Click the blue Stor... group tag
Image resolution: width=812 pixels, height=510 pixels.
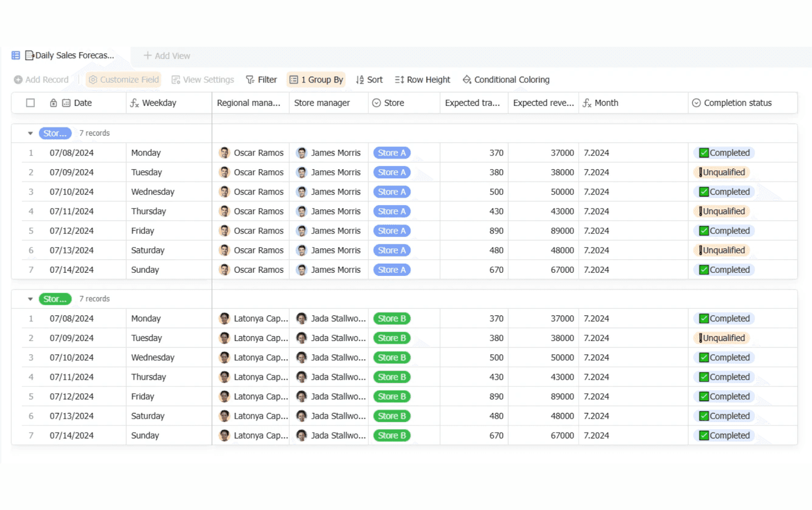pyautogui.click(x=55, y=134)
